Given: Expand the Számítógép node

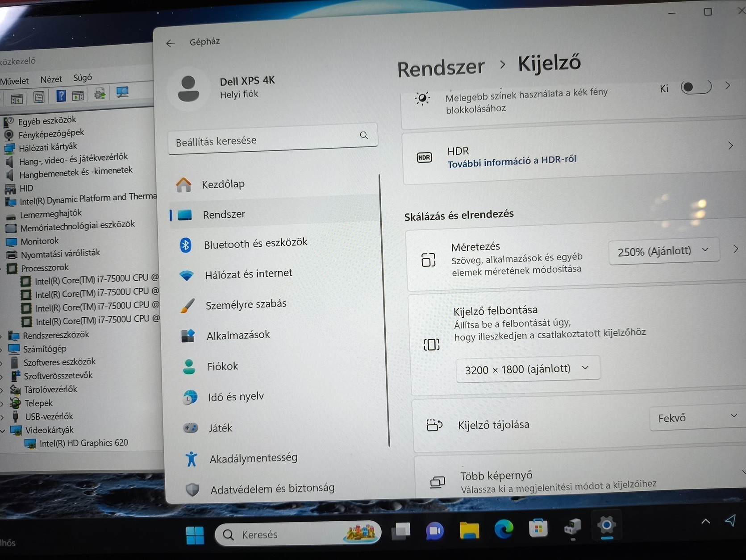Looking at the screenshot, I should (x=2, y=349).
